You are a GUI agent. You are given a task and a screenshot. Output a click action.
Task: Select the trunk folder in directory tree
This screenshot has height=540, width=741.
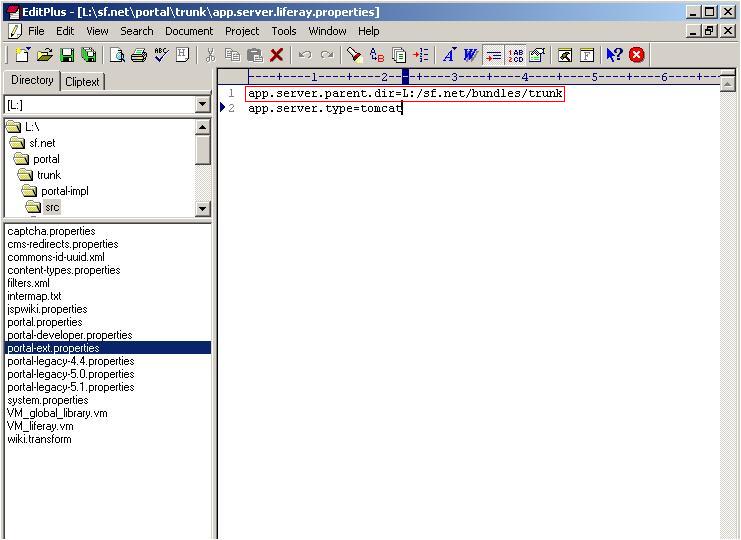coord(48,175)
